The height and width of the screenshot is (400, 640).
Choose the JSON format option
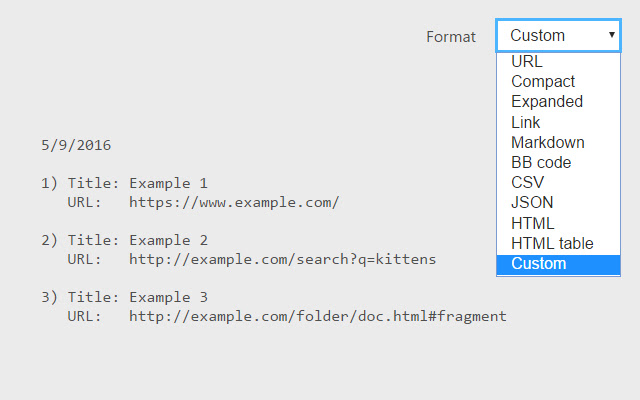tap(531, 203)
